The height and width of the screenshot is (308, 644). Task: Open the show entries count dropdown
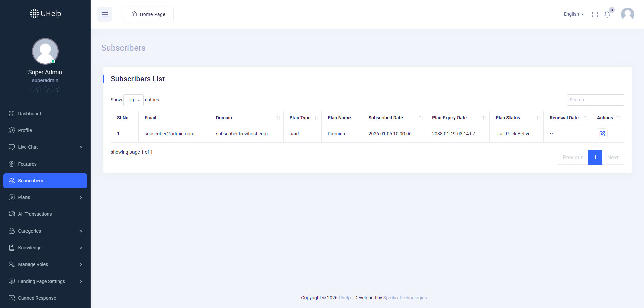[x=133, y=100]
